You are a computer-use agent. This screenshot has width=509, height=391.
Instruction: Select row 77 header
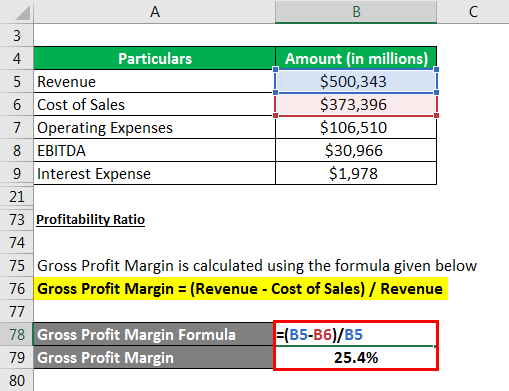click(17, 311)
